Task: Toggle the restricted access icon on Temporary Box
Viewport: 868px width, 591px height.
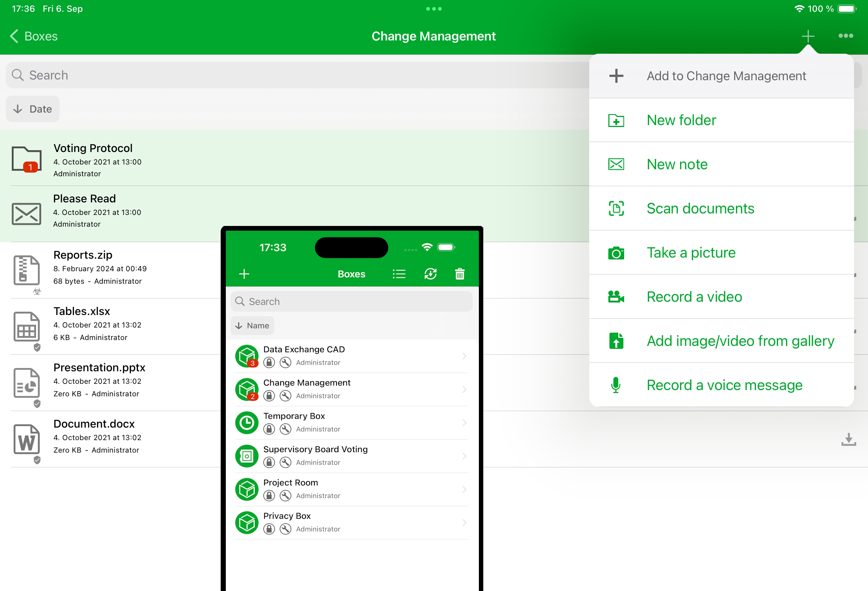Action: click(x=269, y=429)
